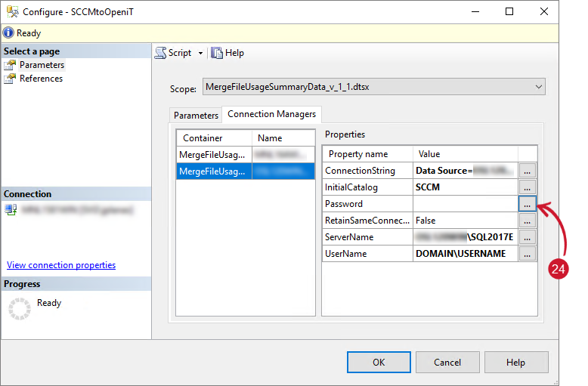Viewport: 588px width, 386px height.
Task: Click the progress spinner indicator
Action: point(20,309)
